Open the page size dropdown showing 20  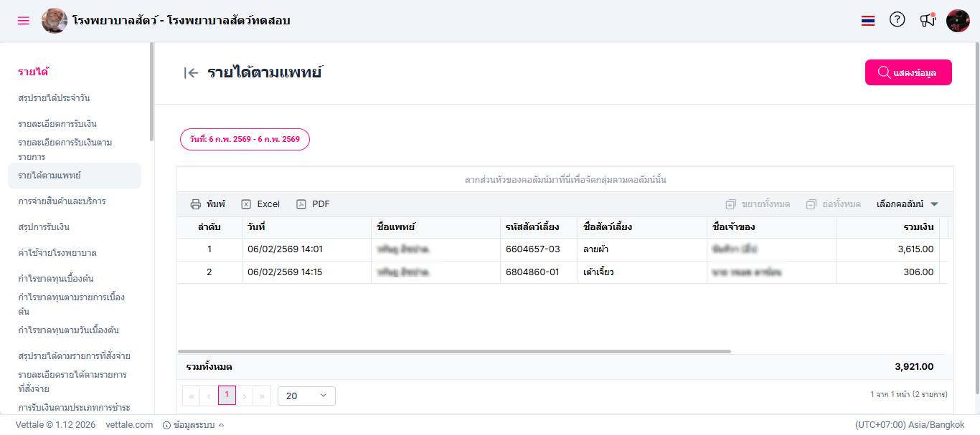pyautogui.click(x=306, y=396)
